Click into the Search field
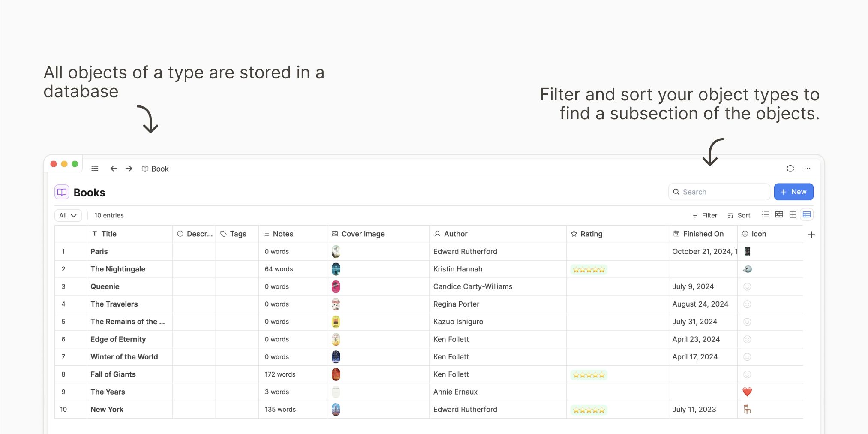 719,192
